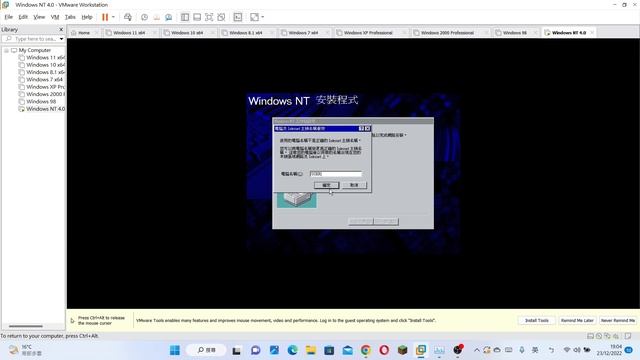Image resolution: width=640 pixels, height=360 pixels.
Task: Click the Console view toolbar icon
Action: 238,17
